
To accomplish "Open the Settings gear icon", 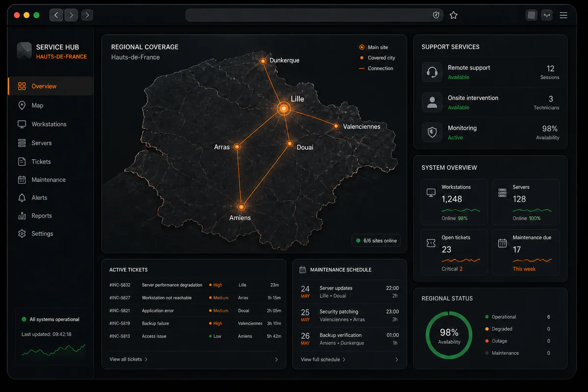I will [x=22, y=234].
